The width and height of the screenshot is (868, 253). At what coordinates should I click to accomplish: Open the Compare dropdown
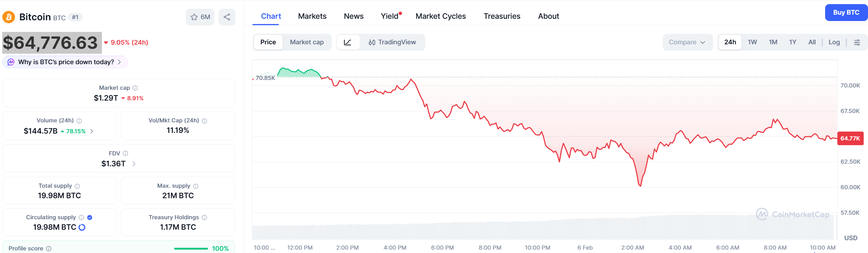[x=687, y=42]
